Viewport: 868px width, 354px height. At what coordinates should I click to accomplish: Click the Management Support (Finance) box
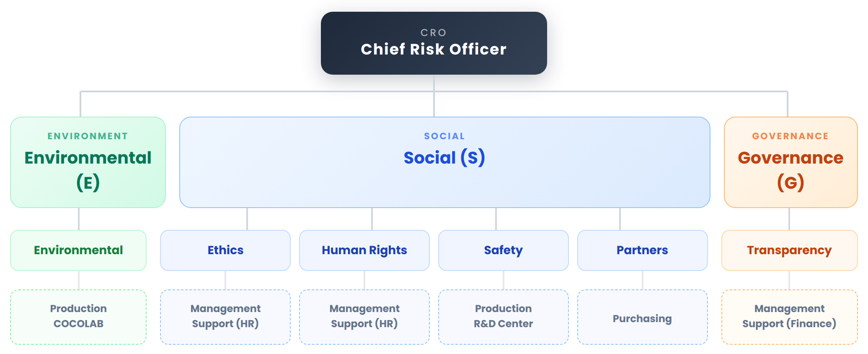[x=789, y=317]
